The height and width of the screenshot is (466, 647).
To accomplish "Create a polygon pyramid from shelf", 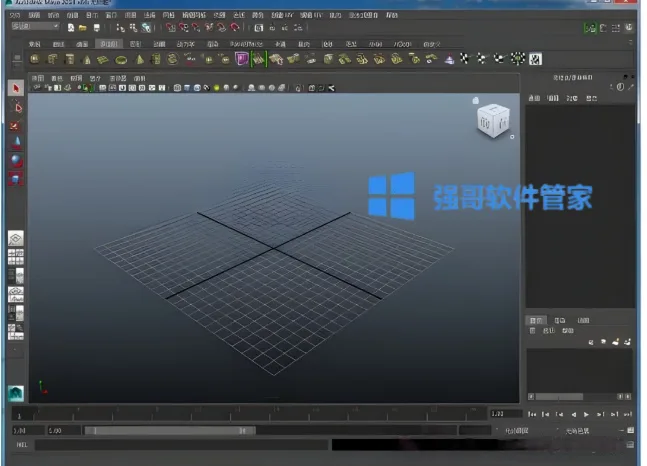I will pyautogui.click(x=139, y=59).
